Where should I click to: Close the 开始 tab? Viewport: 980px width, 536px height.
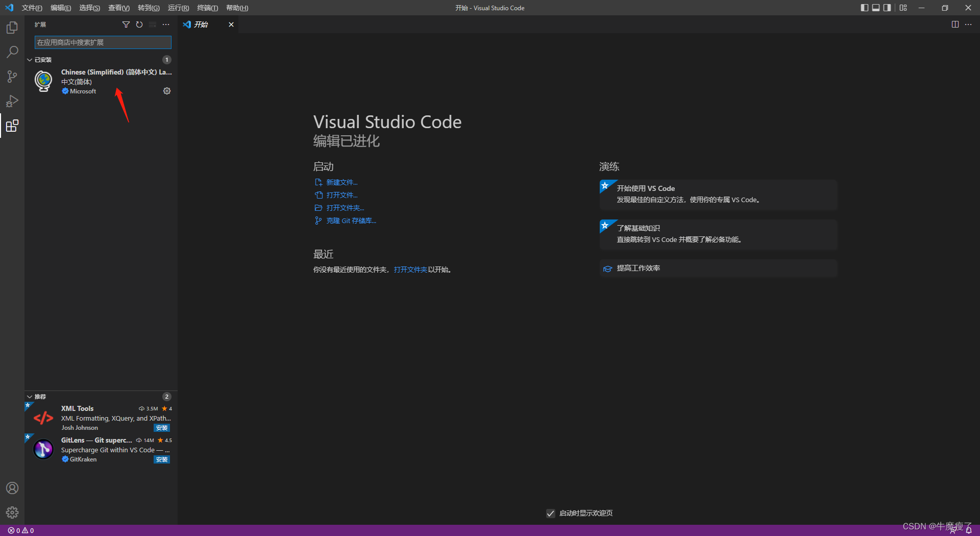(231, 25)
